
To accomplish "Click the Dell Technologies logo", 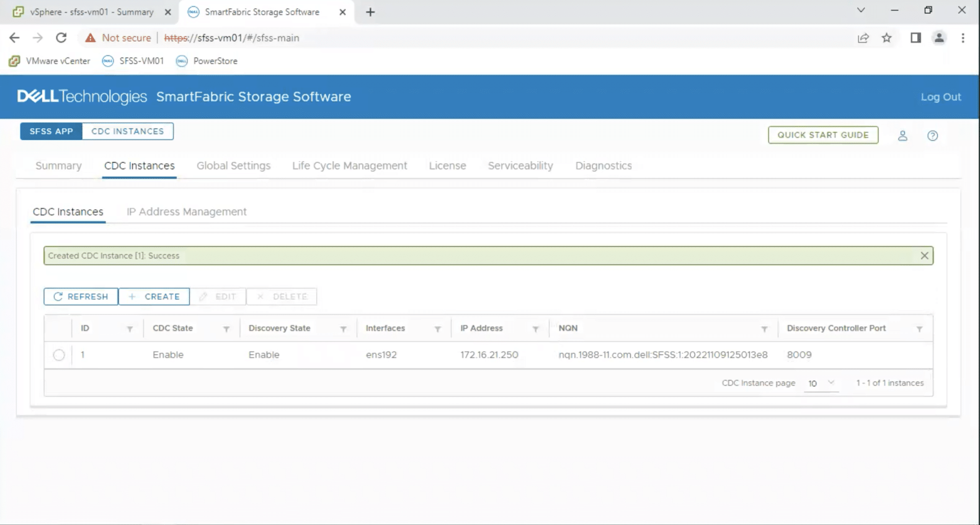I will click(x=82, y=97).
